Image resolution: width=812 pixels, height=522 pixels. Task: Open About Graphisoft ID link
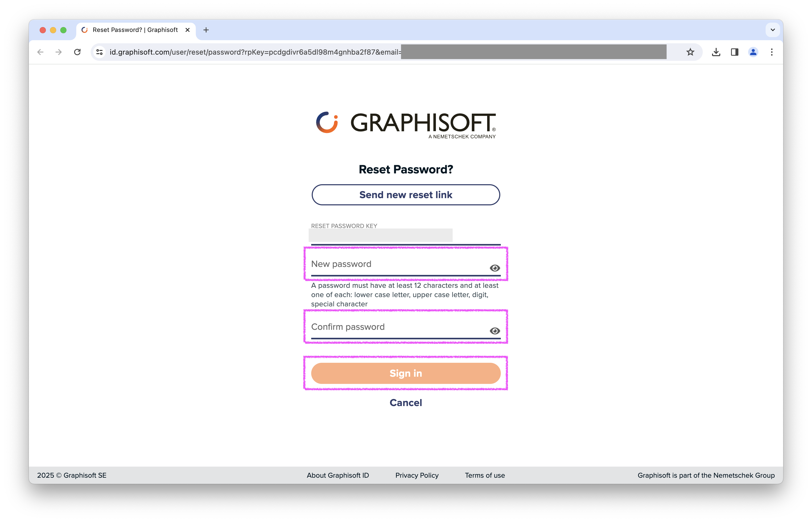[337, 475]
